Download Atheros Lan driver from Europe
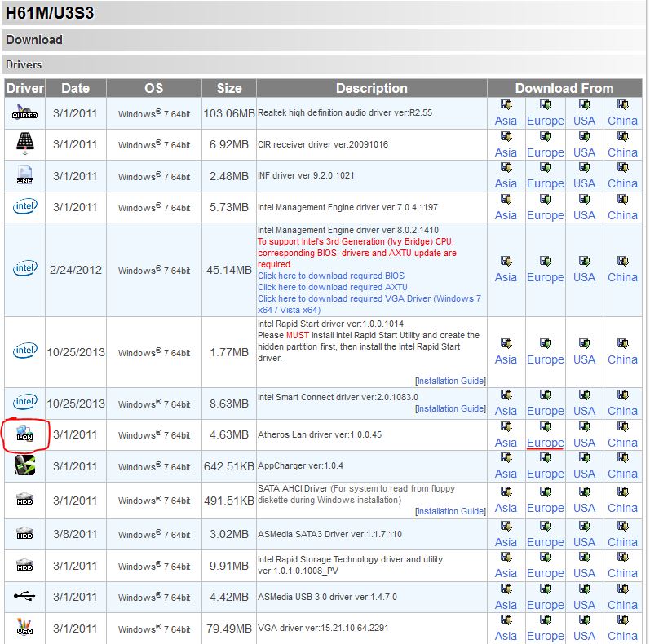 coord(545,443)
